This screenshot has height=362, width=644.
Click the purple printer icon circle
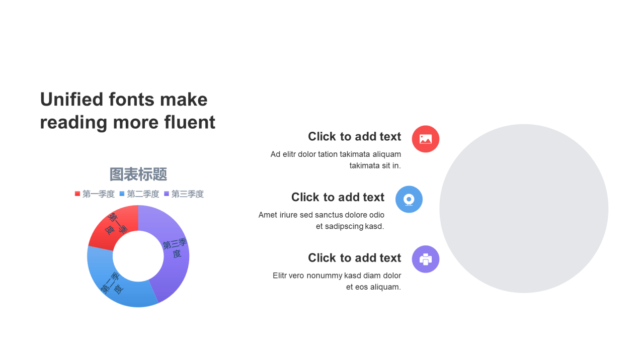[x=426, y=259]
